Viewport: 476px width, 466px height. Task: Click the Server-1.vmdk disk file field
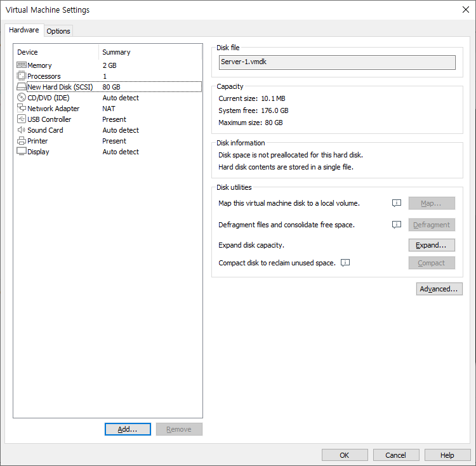point(337,62)
